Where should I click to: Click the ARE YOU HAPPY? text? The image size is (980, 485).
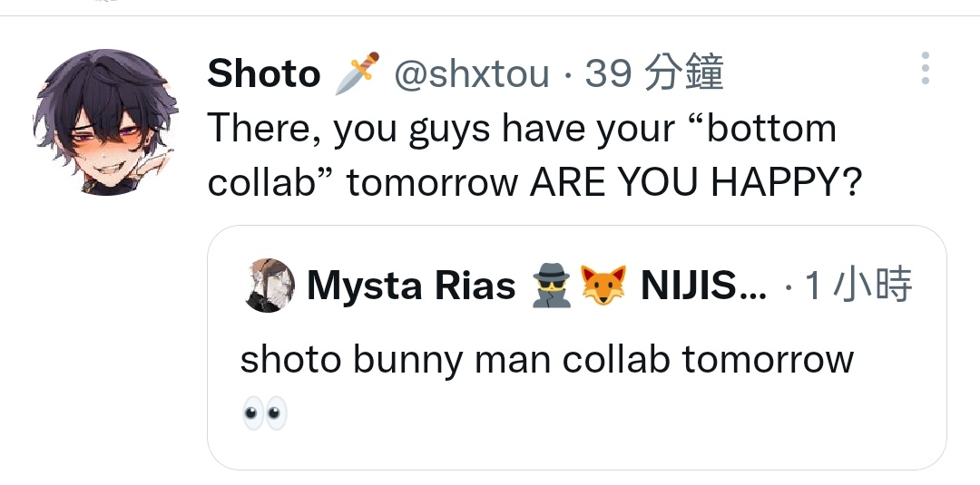[696, 183]
